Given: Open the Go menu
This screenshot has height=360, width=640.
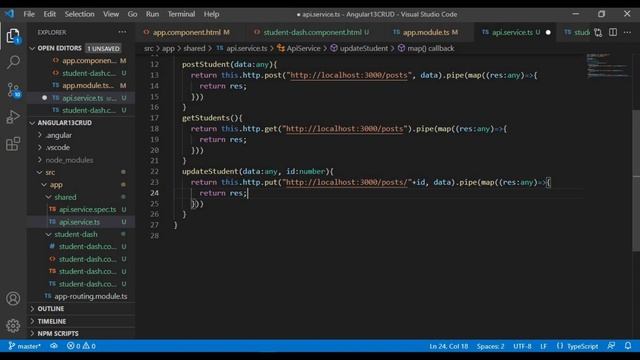Looking at the screenshot, I should [x=132, y=14].
